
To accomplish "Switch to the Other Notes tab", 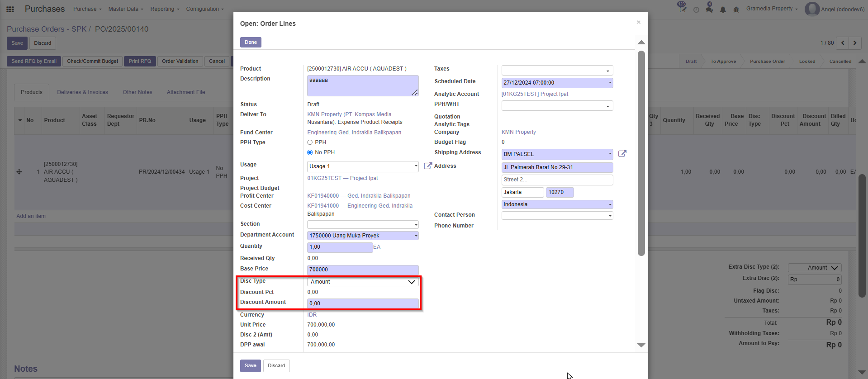I will 138,92.
